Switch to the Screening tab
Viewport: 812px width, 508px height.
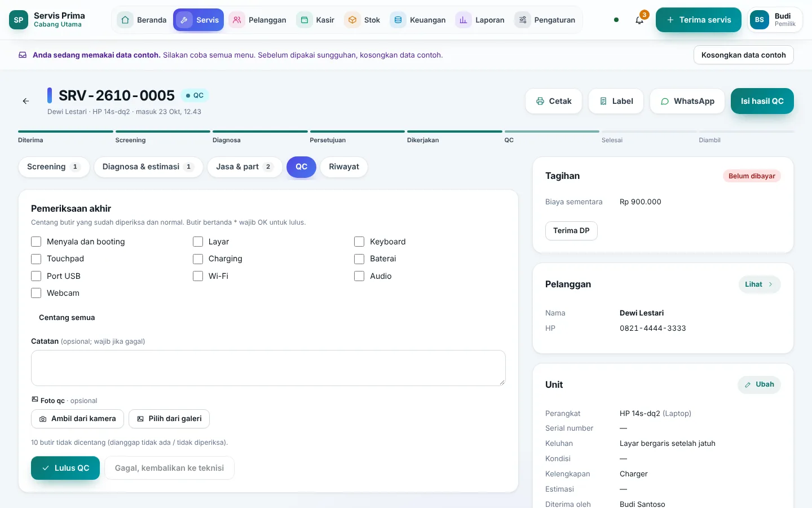[54, 167]
